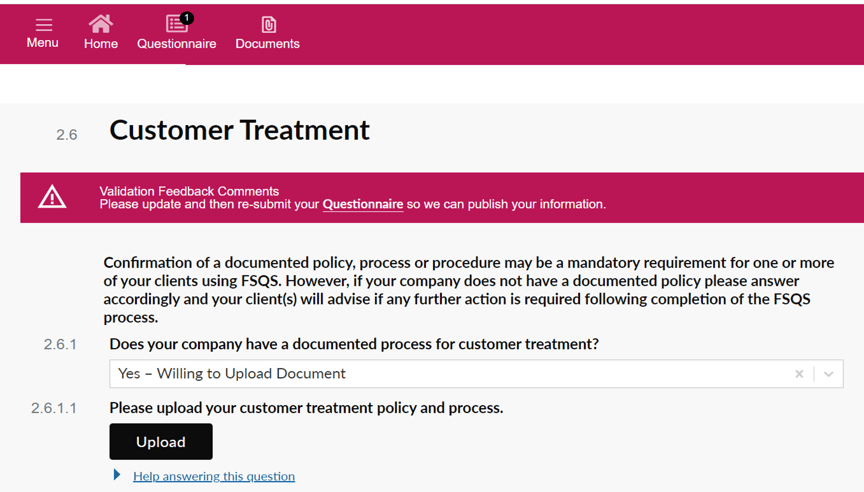This screenshot has width=864, height=492.
Task: Click the Menu label in top bar
Action: pos(43,43)
